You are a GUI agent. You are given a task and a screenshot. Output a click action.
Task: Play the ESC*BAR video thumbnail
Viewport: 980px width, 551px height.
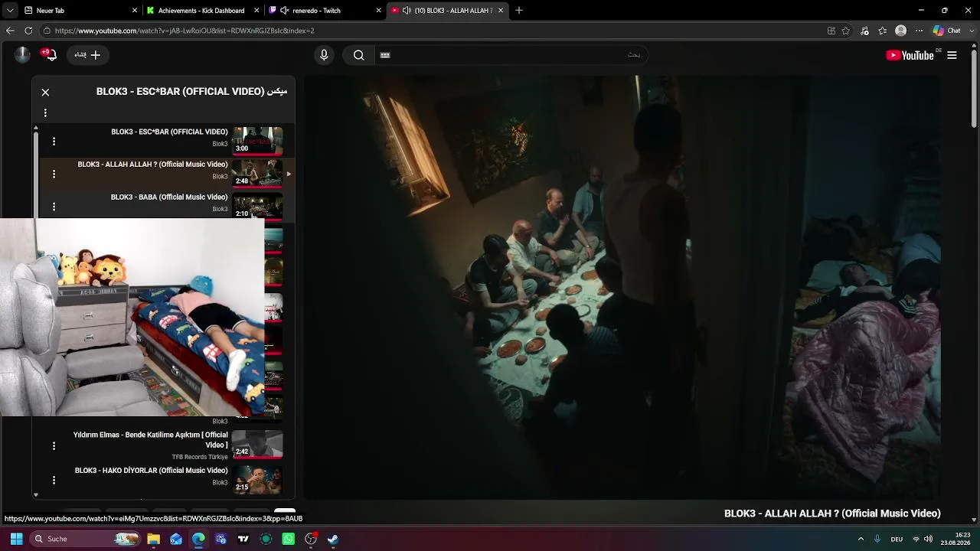[257, 141]
